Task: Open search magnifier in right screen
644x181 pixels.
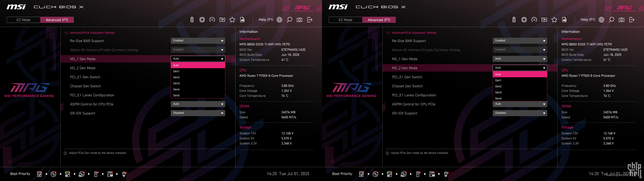Action: coord(611,20)
